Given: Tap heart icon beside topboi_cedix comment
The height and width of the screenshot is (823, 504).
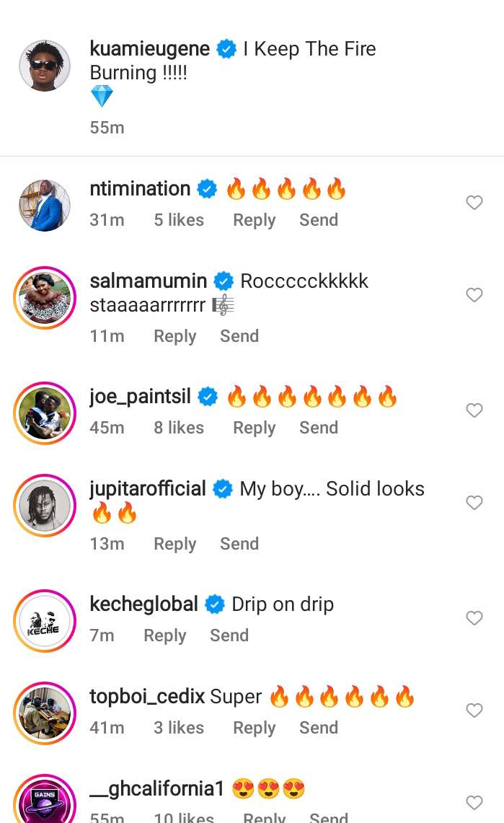Looking at the screenshot, I should pyautogui.click(x=474, y=710).
